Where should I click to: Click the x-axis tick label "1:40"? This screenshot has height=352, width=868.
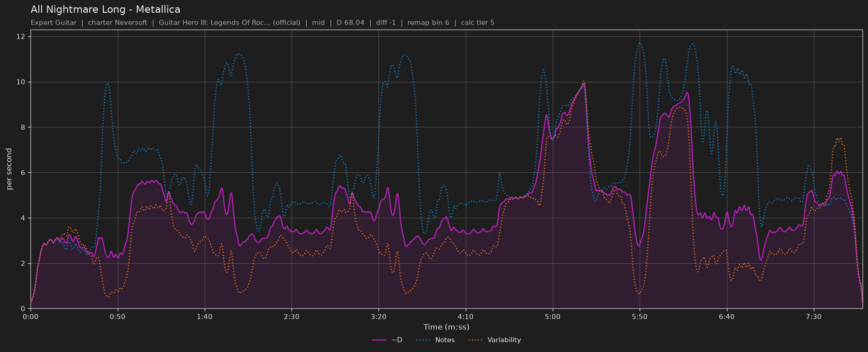tap(205, 317)
